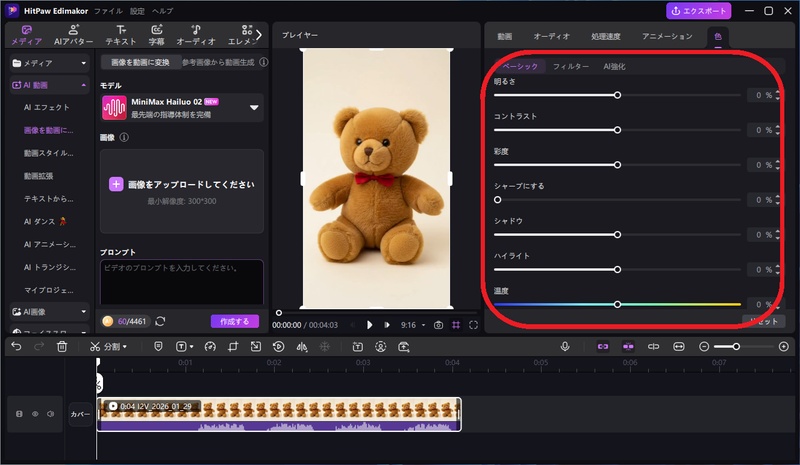Screen dimensions: 800x465
Task: Enter fullscreen preview mode
Action: tap(473, 325)
